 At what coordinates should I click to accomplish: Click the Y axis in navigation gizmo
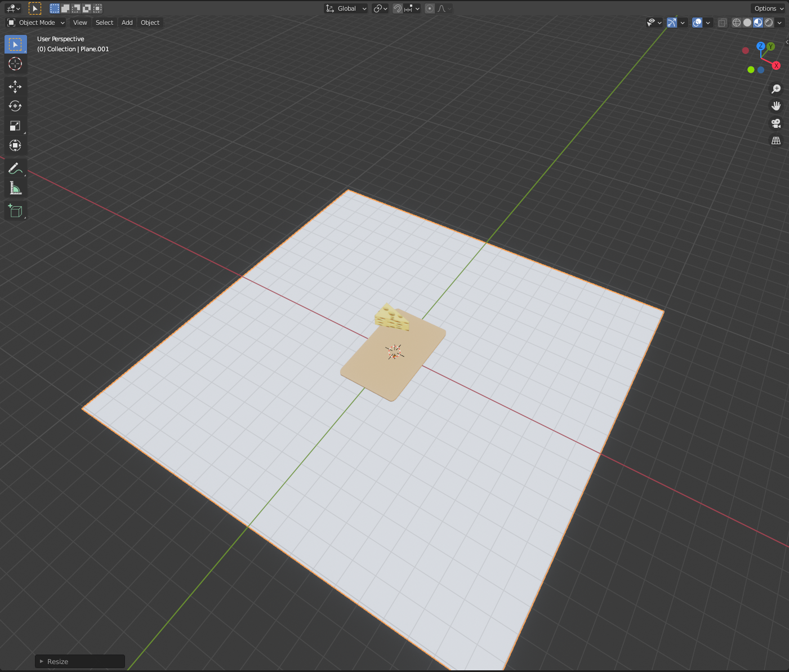[x=770, y=47]
